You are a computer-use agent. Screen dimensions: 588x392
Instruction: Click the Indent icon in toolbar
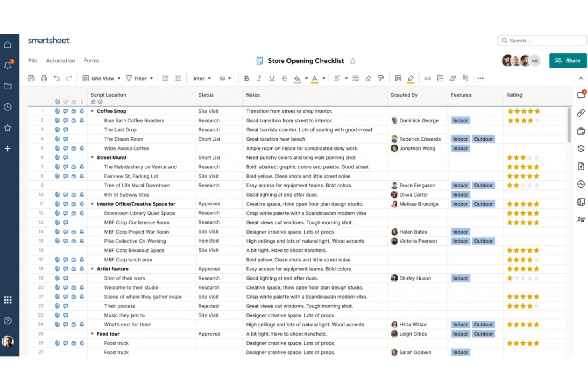(178, 79)
